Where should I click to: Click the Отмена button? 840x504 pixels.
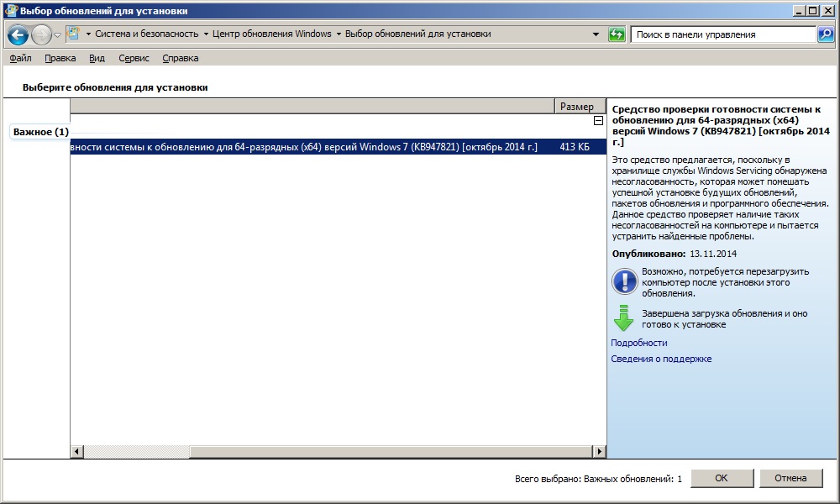click(x=790, y=478)
